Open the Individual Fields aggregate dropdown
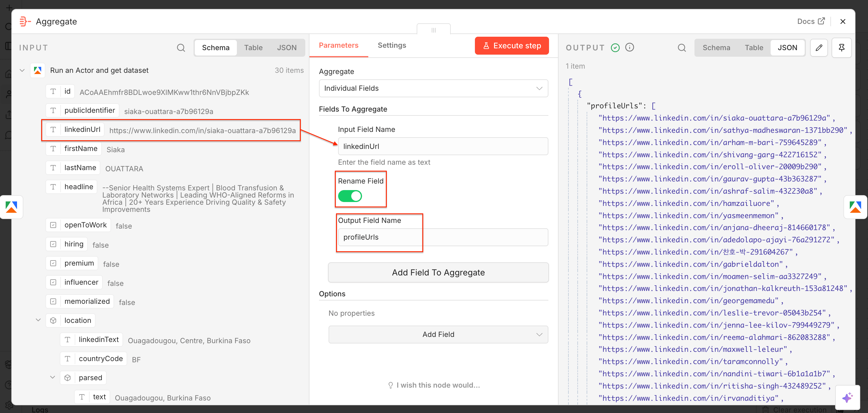This screenshot has width=868, height=413. 433,88
